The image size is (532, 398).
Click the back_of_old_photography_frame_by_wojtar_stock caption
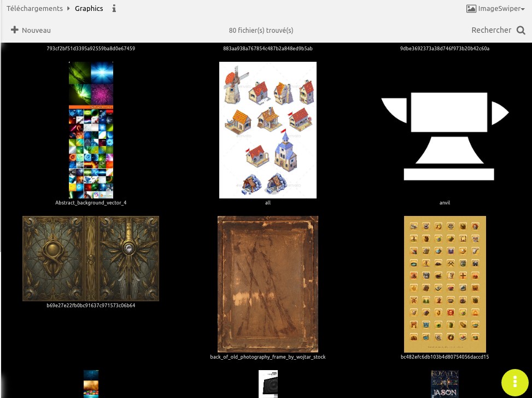[268, 357]
